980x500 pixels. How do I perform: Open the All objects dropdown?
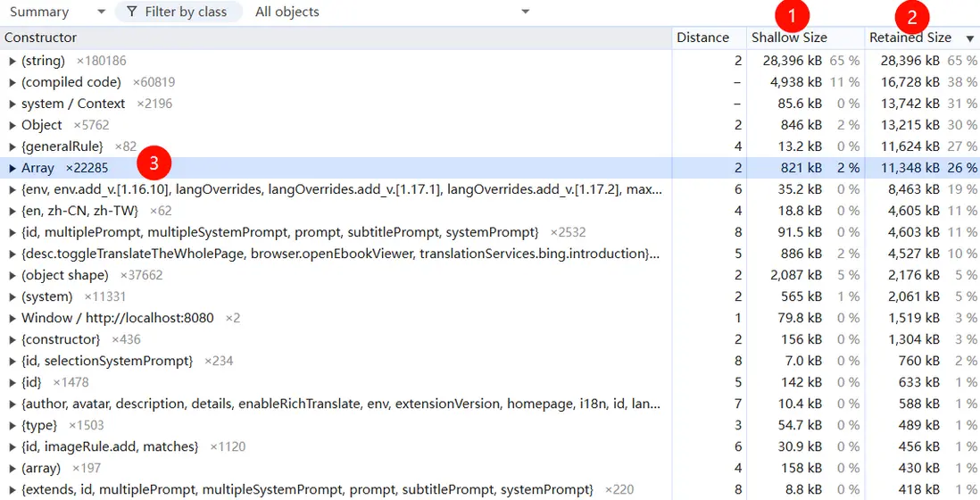coord(393,12)
